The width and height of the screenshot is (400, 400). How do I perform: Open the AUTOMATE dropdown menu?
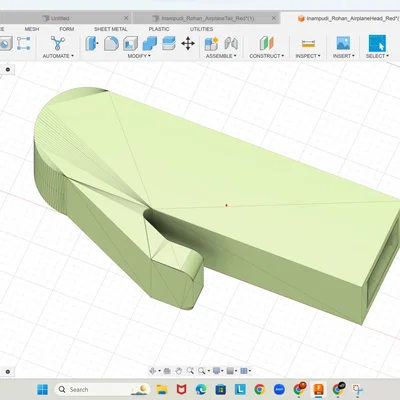(58, 56)
